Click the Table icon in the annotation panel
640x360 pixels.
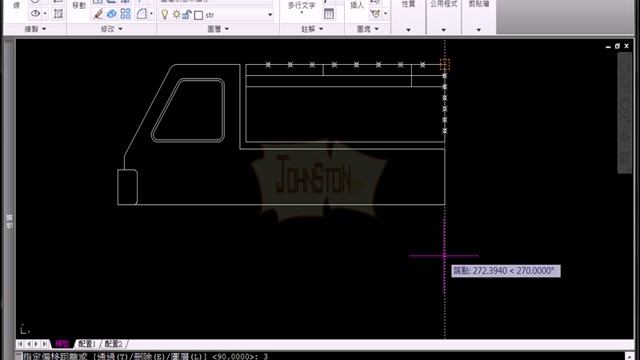(329, 14)
